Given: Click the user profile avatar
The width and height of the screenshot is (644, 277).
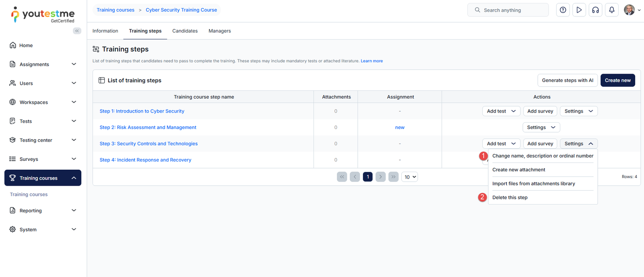Looking at the screenshot, I should click(629, 10).
